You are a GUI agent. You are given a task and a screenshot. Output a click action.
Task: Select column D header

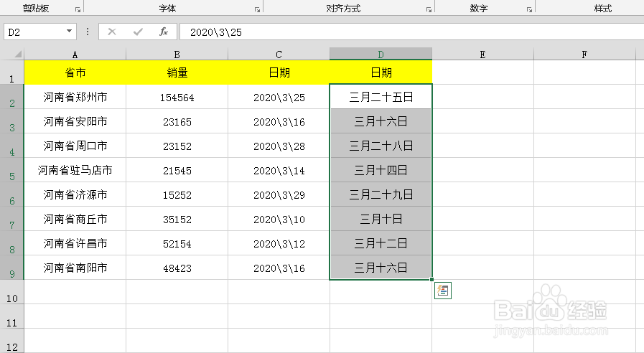pyautogui.click(x=381, y=55)
